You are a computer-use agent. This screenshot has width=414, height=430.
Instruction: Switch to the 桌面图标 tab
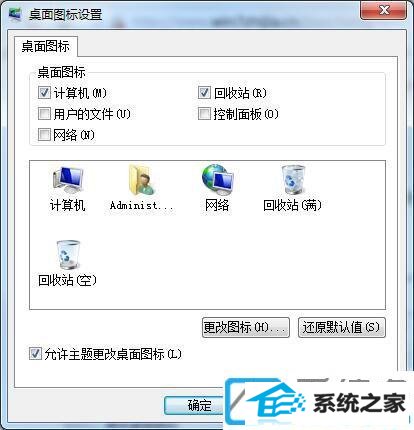46,46
